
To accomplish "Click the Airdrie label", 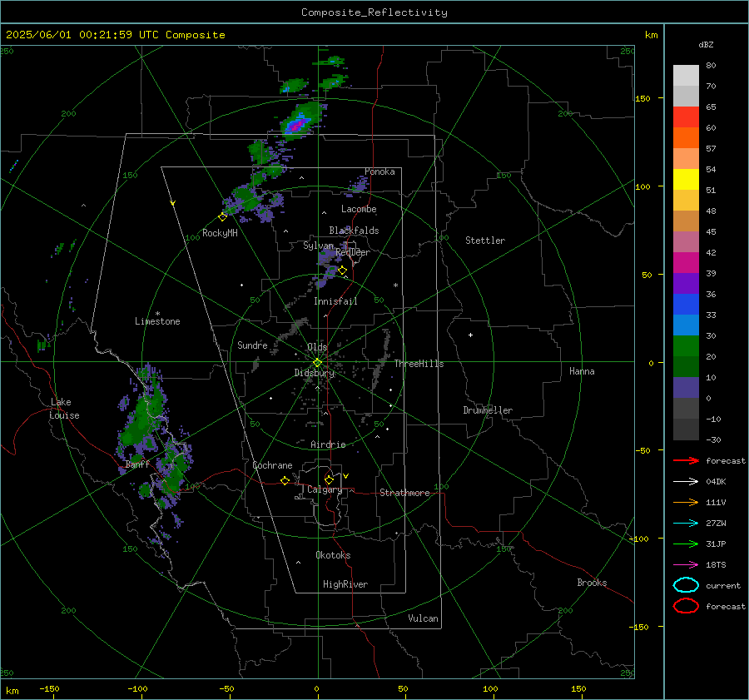I will [328, 444].
